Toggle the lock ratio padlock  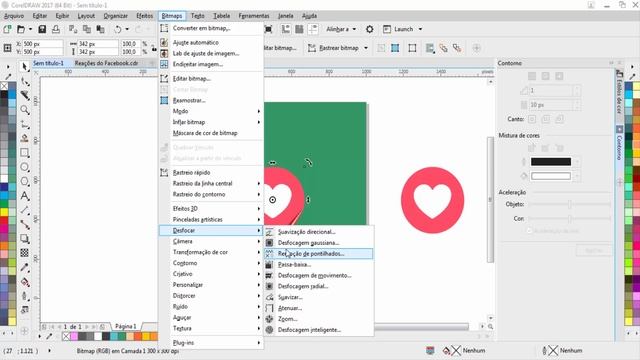point(154,48)
